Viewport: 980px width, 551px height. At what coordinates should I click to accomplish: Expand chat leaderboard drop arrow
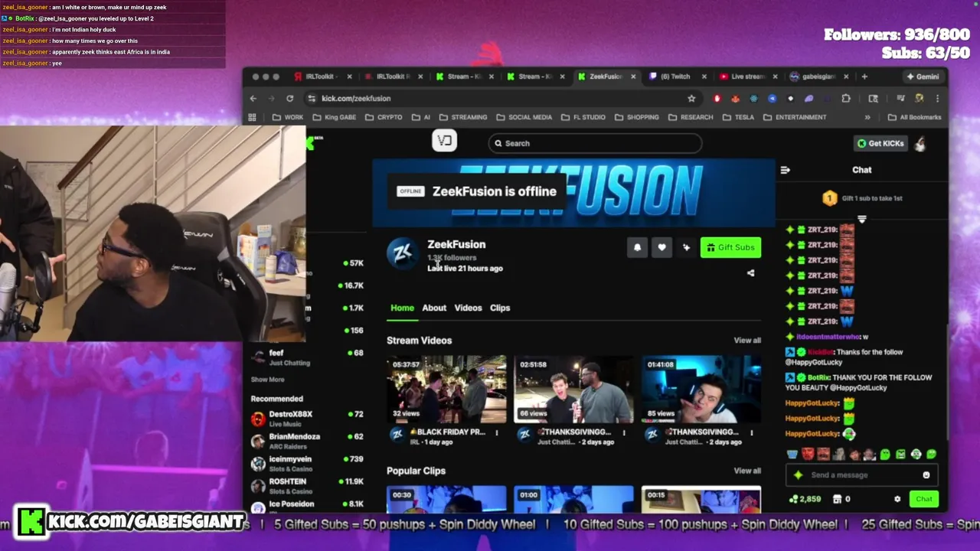click(x=862, y=219)
